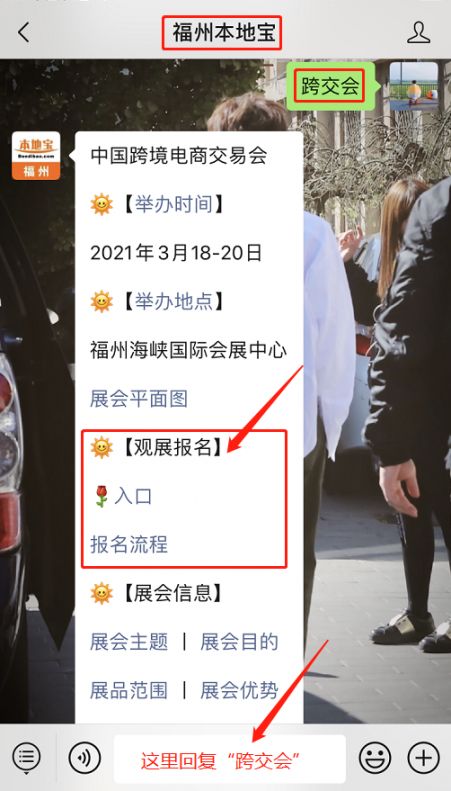Open the 展品范围 link
Viewport: 451px width, 791px height.
point(129,691)
